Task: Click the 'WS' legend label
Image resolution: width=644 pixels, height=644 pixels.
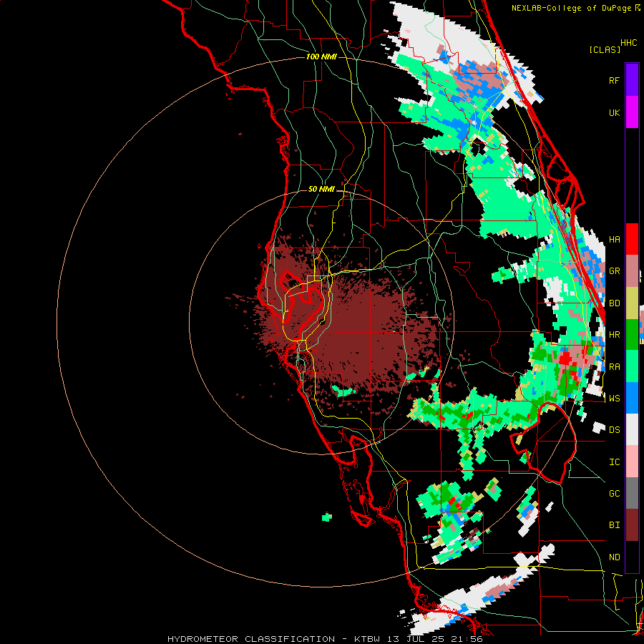Action: (x=614, y=399)
